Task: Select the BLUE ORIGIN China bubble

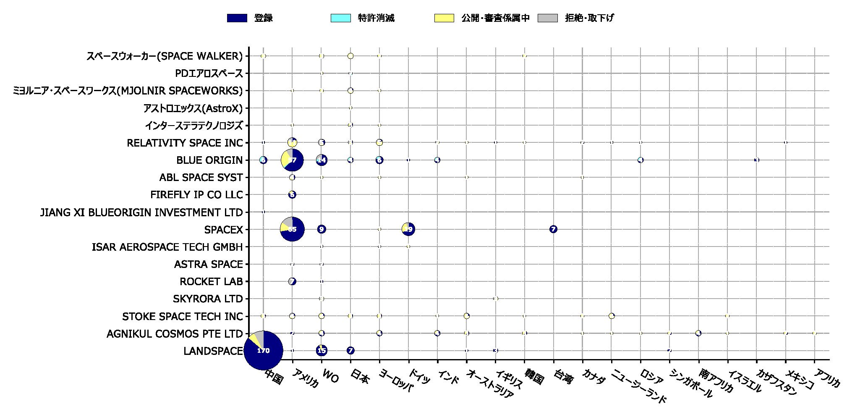Action: (263, 160)
